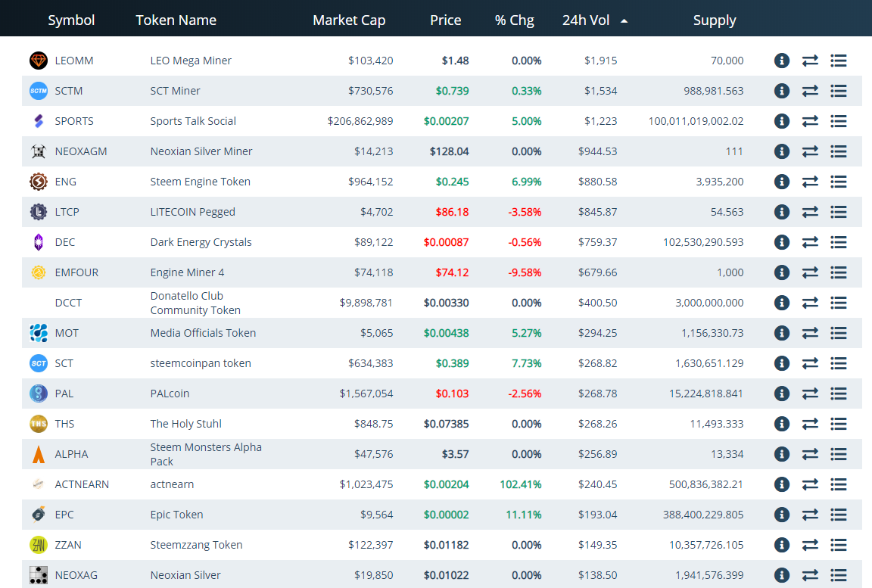Viewport: 872px width, 588px height.
Task: Sort table by % Chg column
Action: click(x=515, y=20)
